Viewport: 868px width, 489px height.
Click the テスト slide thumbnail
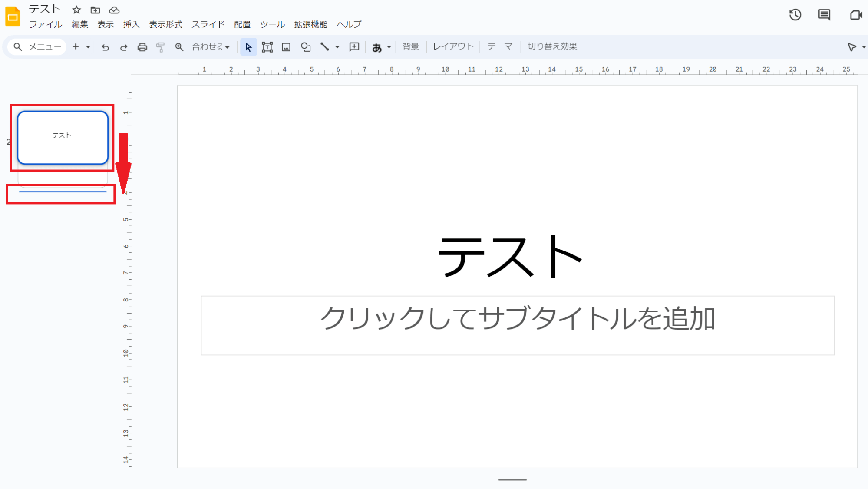(63, 137)
